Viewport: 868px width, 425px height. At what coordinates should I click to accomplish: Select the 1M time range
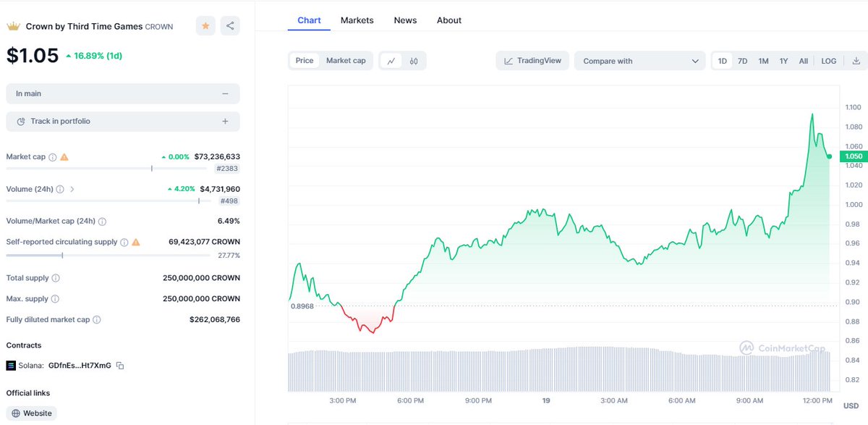coord(763,61)
